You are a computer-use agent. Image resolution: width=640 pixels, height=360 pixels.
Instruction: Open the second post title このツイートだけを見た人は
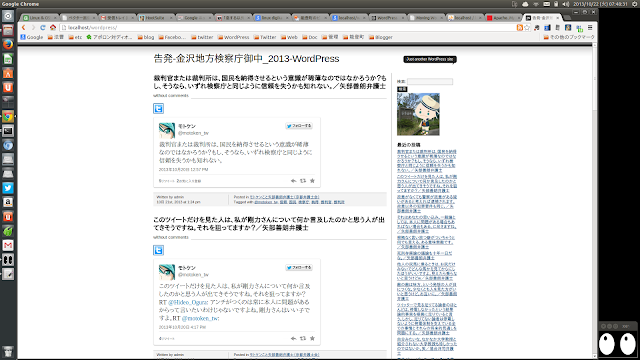pos(269,224)
